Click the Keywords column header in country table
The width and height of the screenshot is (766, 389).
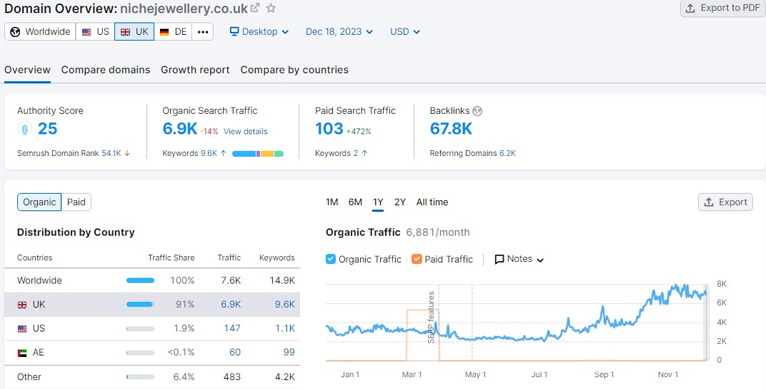tap(277, 258)
